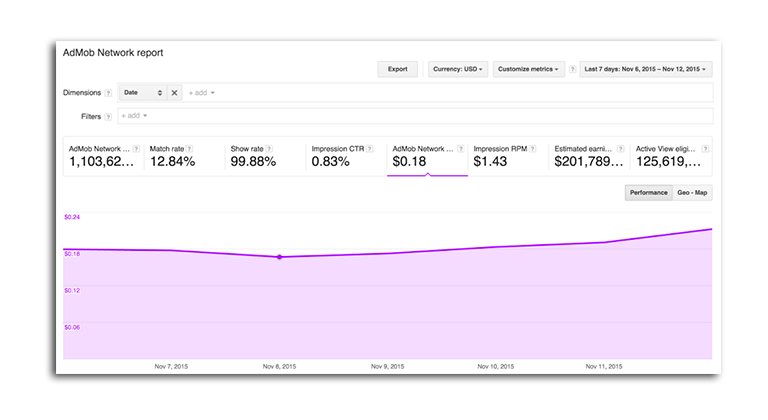Image resolution: width=768 pixels, height=420 pixels.
Task: Click help icon next to Dimensions
Action: click(108, 93)
